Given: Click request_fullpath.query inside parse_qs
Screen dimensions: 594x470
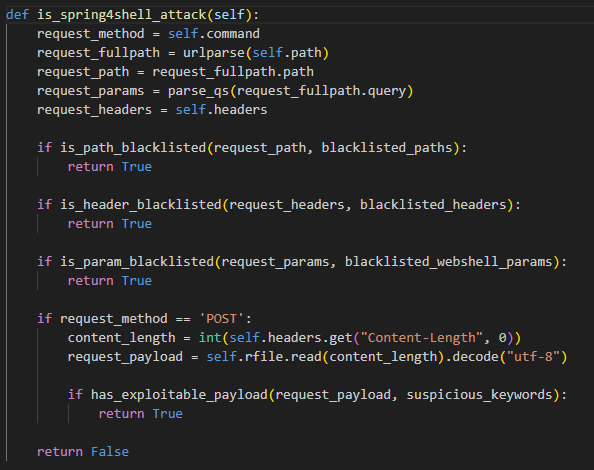Looking at the screenshot, I should (x=321, y=91).
